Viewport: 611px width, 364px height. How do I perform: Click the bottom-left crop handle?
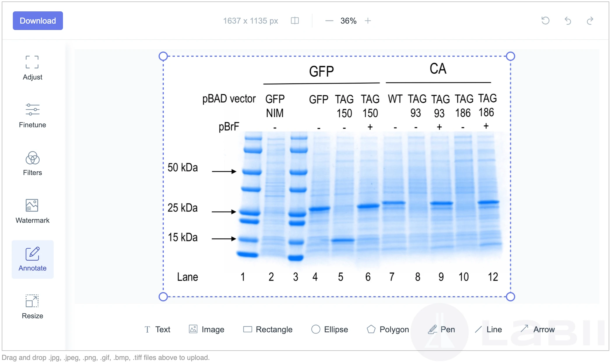coord(163,297)
